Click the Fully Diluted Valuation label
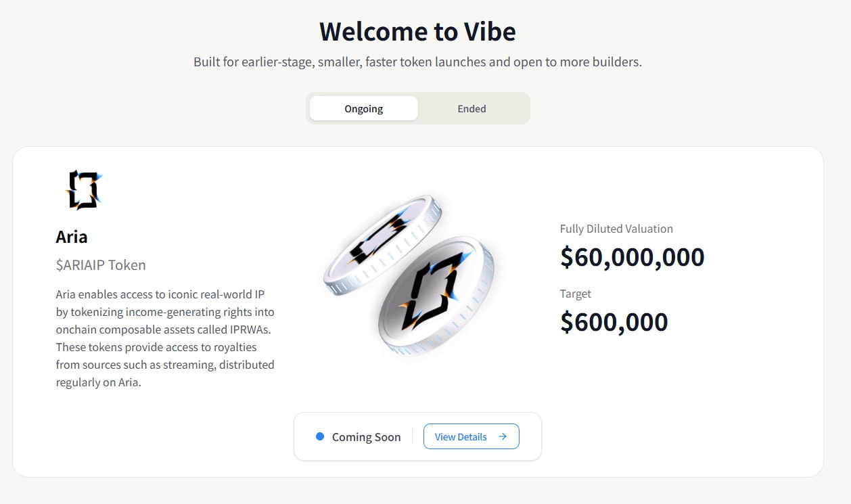The width and height of the screenshot is (851, 504). (x=616, y=229)
